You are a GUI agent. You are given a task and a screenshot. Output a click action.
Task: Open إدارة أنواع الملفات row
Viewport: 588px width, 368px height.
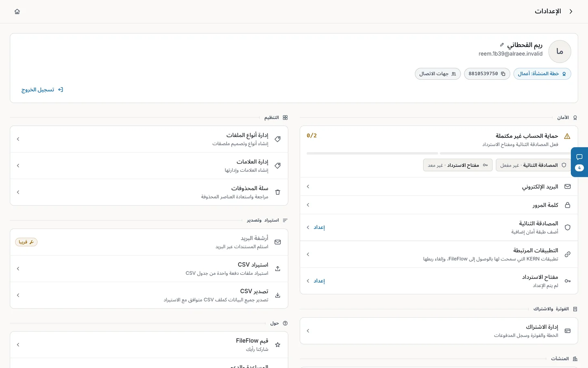(149, 139)
